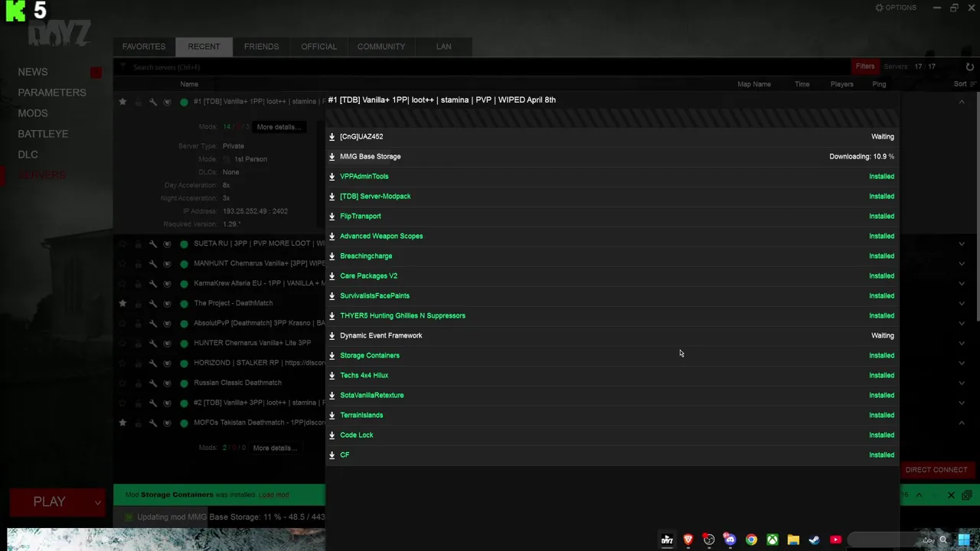Expand The Project - DeathMatch row chevron
This screenshot has width=980, height=551.
pos(962,303)
